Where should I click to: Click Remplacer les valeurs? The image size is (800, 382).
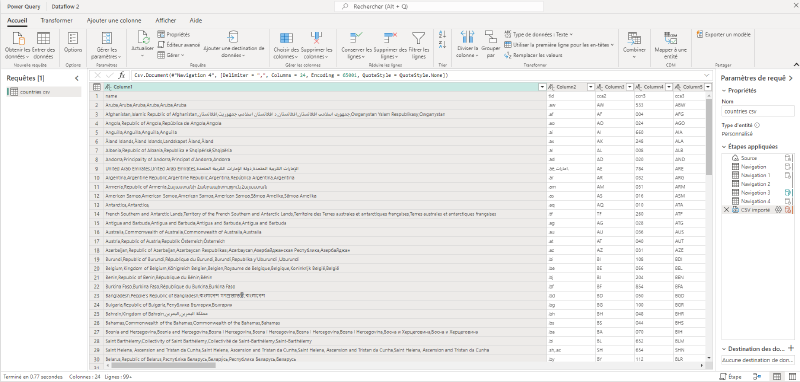[x=533, y=55]
